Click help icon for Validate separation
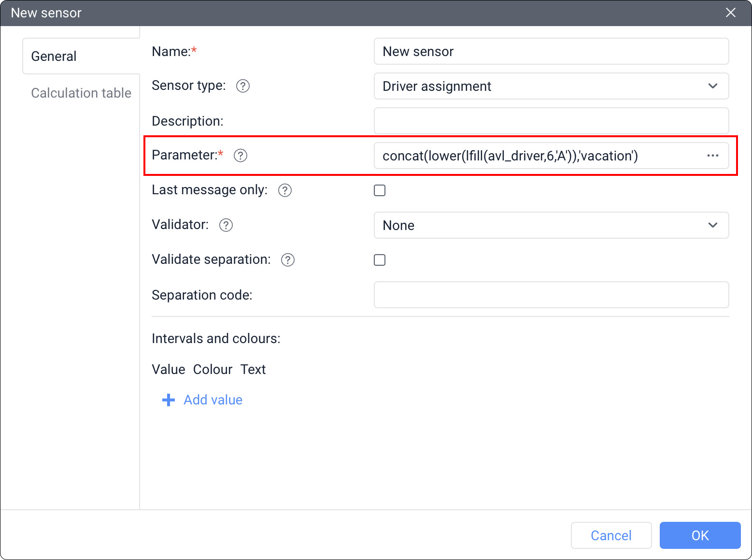Image resolution: width=752 pixels, height=560 pixels. pos(288,260)
